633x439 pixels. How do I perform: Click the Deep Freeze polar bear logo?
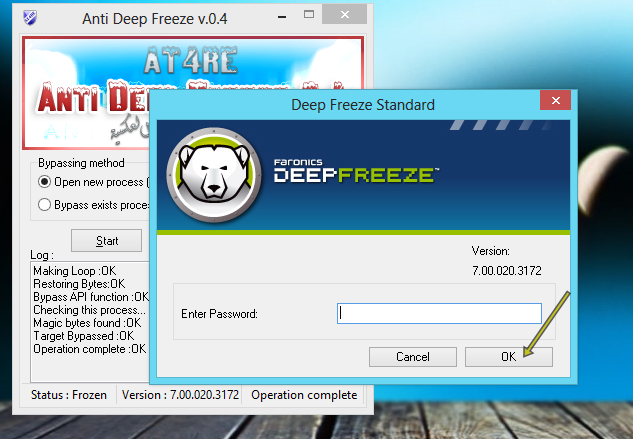click(214, 175)
